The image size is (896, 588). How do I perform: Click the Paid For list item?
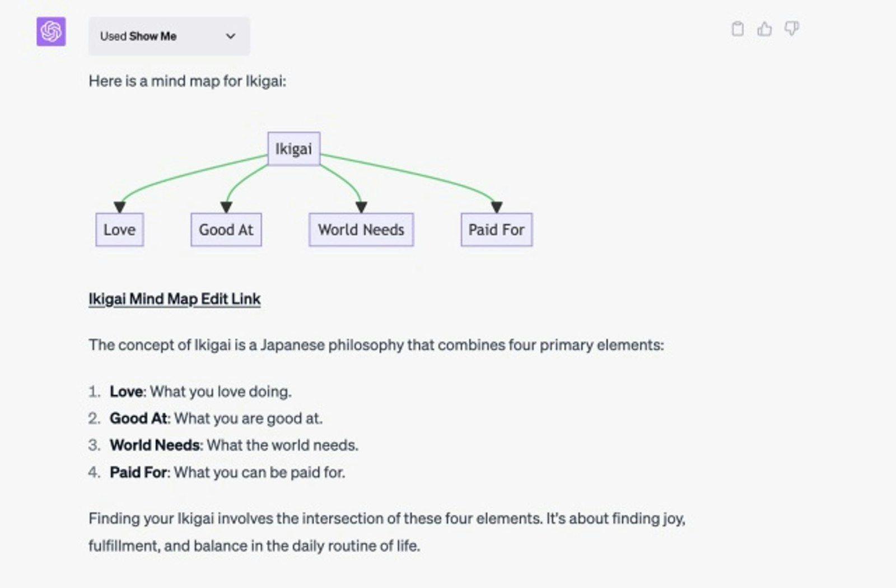point(139,472)
